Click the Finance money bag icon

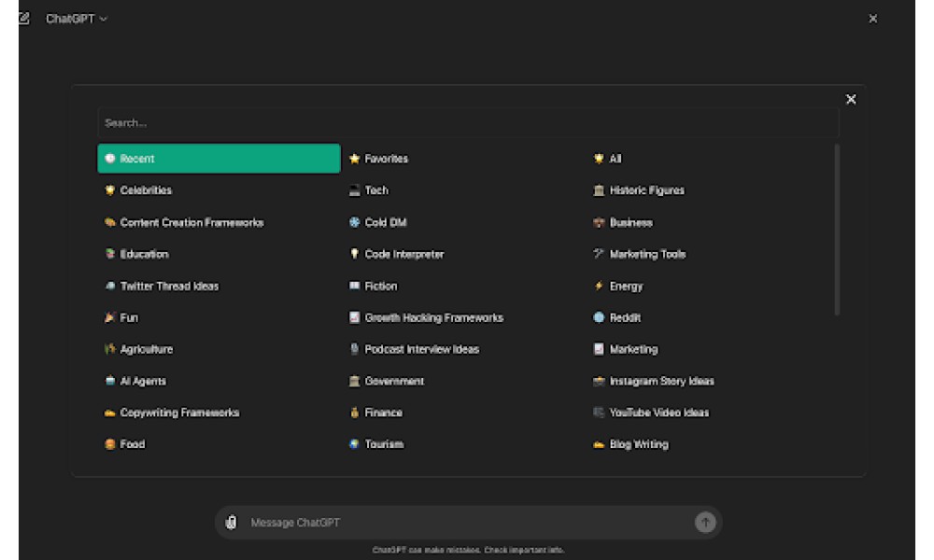pyautogui.click(x=354, y=413)
